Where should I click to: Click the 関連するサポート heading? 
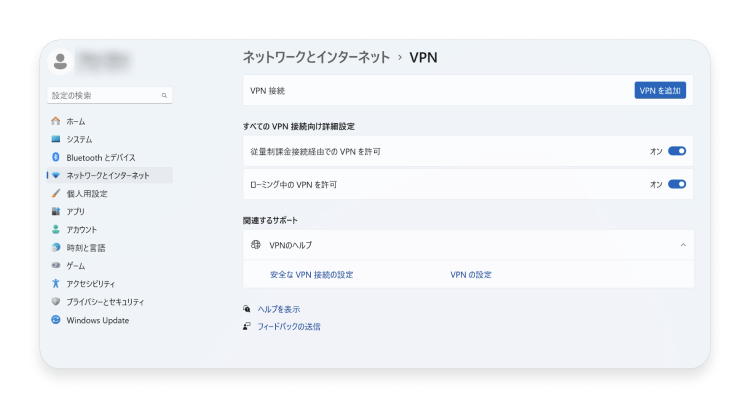(x=270, y=221)
